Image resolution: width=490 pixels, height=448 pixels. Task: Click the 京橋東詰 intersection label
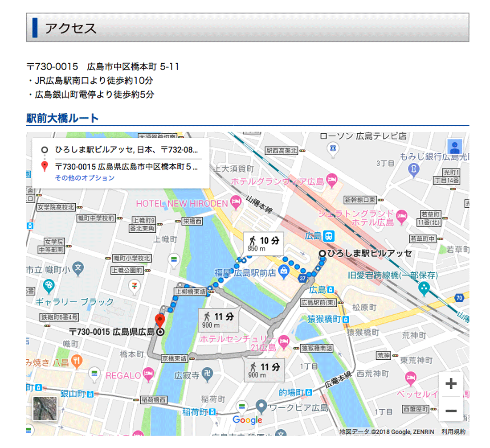[x=174, y=358]
